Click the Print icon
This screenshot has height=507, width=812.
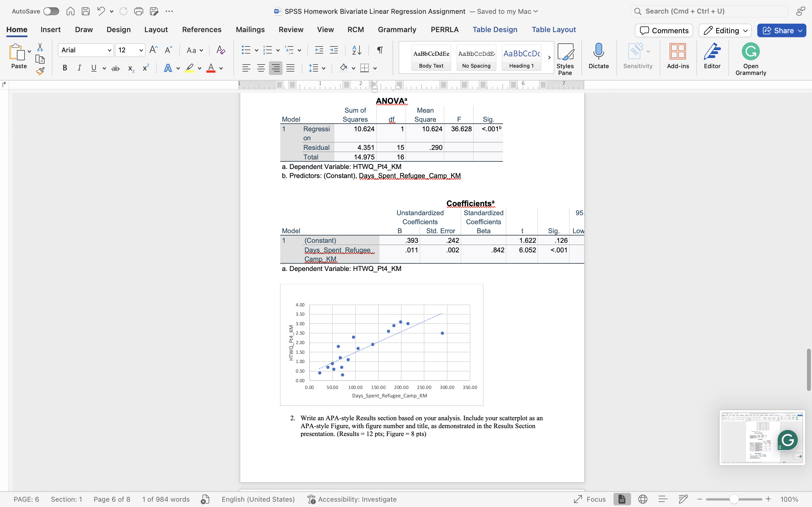[x=139, y=11]
